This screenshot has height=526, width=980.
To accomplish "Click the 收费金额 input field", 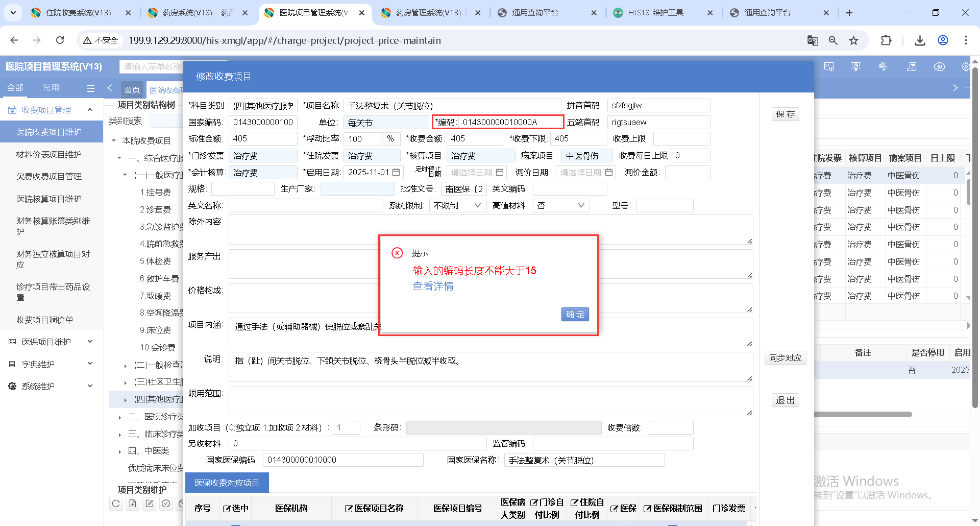I will pos(475,138).
